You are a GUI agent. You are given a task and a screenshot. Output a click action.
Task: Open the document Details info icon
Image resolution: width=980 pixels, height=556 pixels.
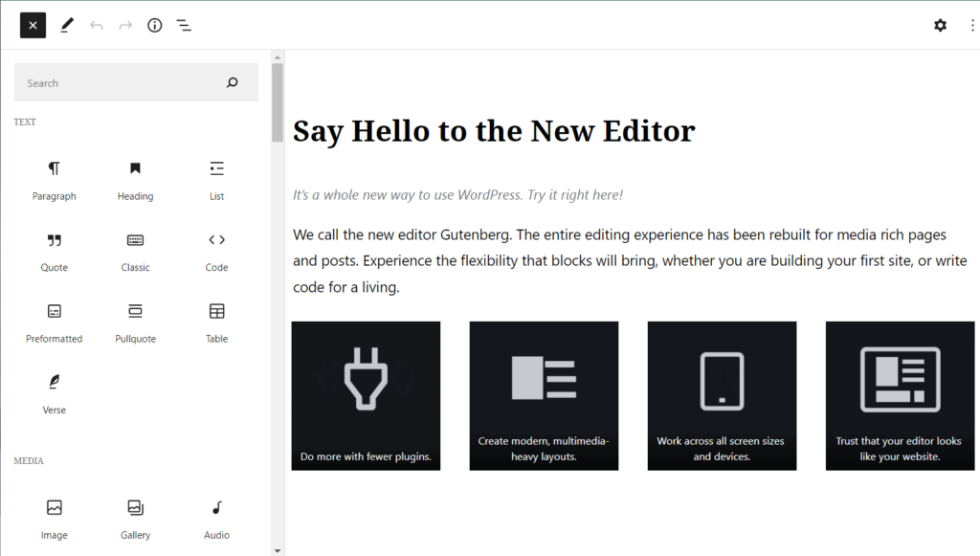154,25
